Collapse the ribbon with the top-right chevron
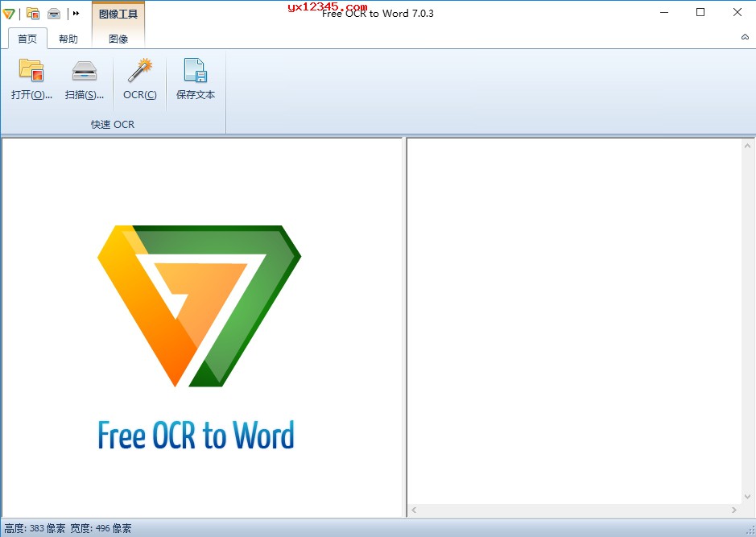Screen dimensions: 756x537 [744, 37]
